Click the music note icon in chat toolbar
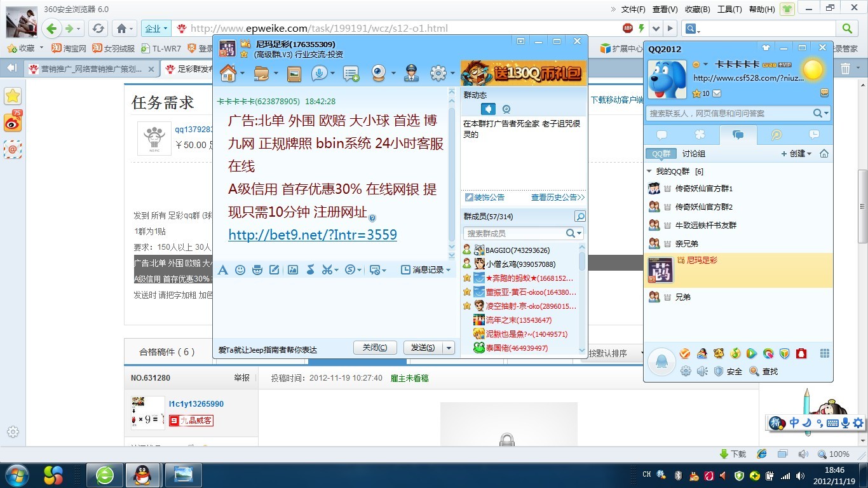The image size is (868, 488). pyautogui.click(x=310, y=270)
